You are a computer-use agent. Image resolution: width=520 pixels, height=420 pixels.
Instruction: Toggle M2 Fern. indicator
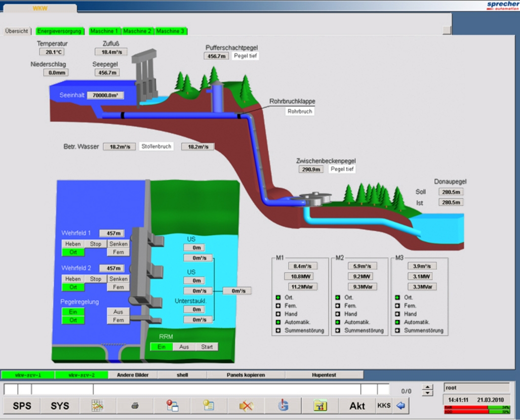point(338,306)
